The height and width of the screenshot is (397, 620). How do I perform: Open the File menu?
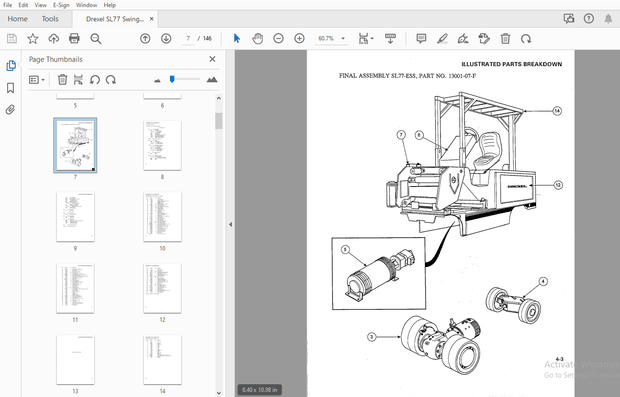click(8, 5)
